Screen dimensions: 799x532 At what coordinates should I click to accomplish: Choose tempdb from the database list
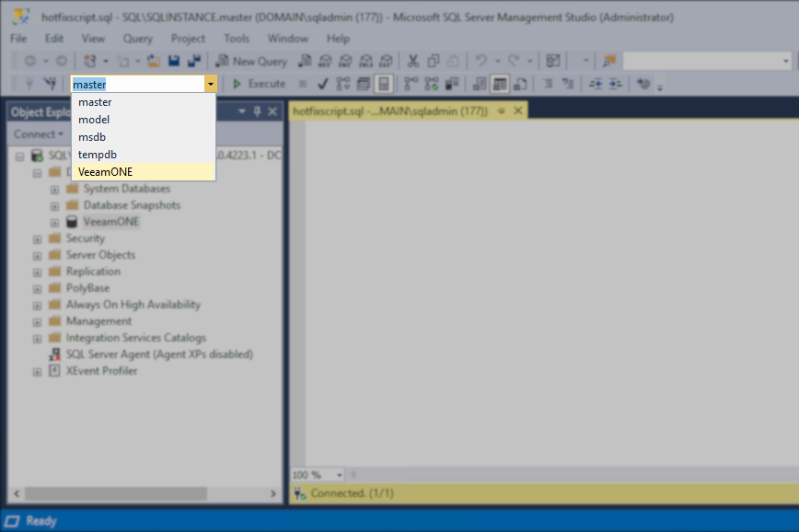tap(144, 155)
